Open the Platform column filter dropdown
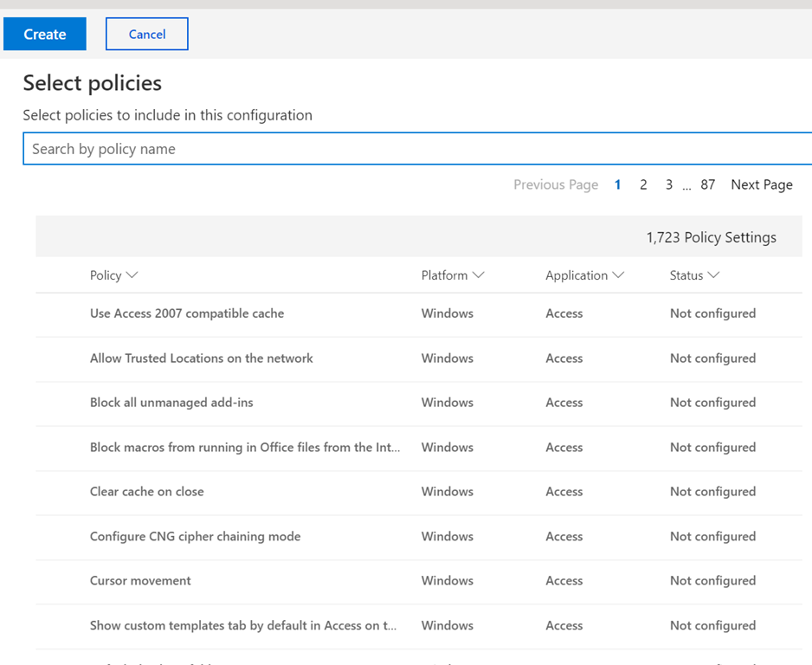This screenshot has height=665, width=812. [478, 275]
